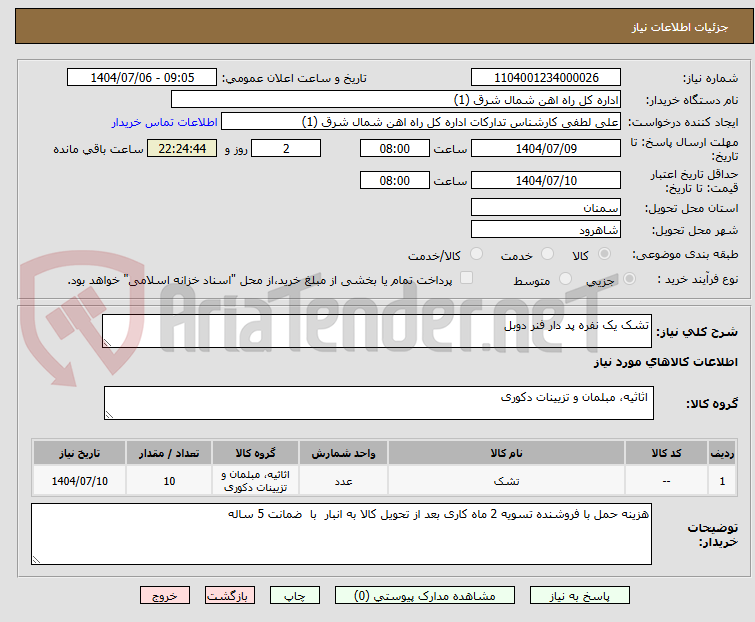Viewport: 755px width, 622px height.
Task: Click the استان محل تحویل field سمنان
Action: 546,207
